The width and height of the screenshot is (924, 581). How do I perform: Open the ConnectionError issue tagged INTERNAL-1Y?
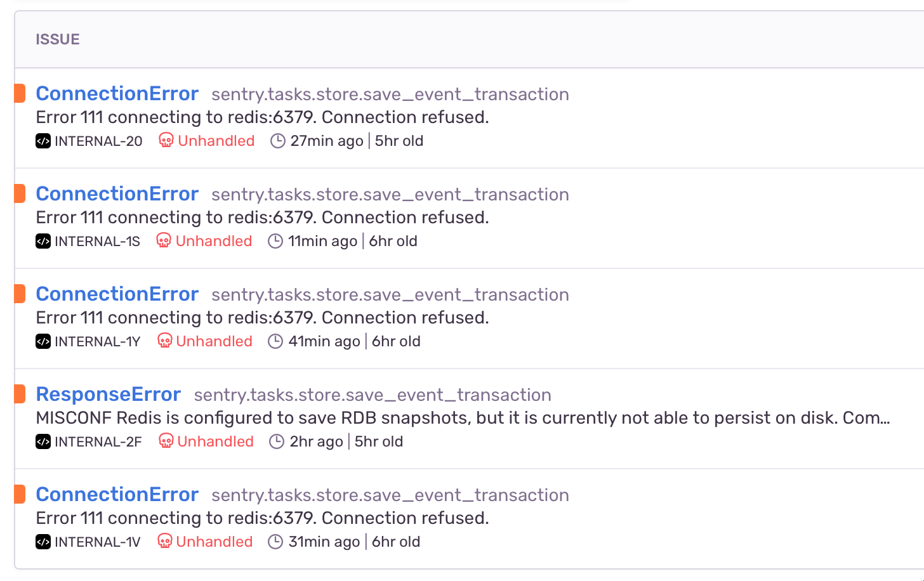click(x=117, y=294)
